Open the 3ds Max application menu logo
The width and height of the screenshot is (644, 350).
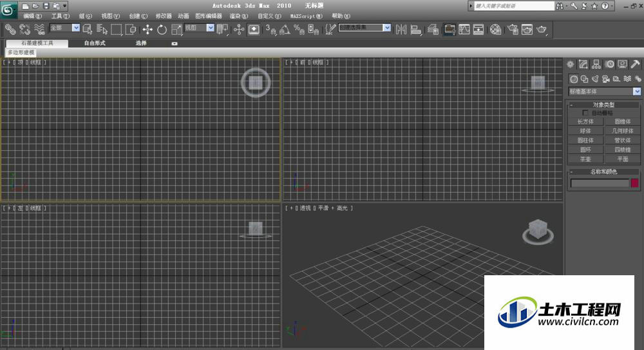(x=8, y=10)
